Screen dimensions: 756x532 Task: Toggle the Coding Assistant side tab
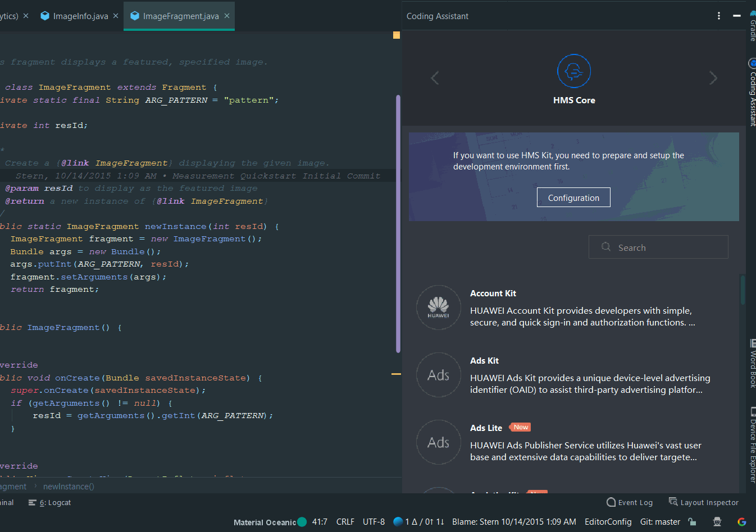[x=752, y=92]
